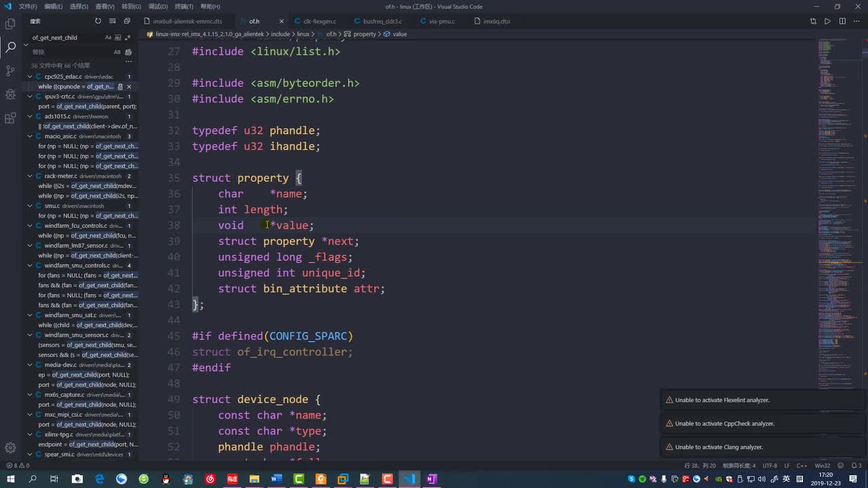
Task: Toggle Preserve Case in replace box
Action: click(x=117, y=52)
